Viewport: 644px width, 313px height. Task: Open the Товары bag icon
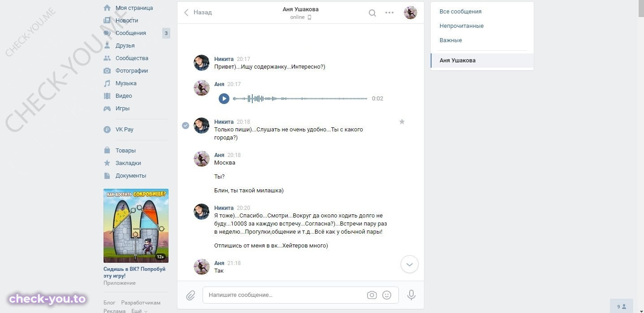pyautogui.click(x=107, y=150)
